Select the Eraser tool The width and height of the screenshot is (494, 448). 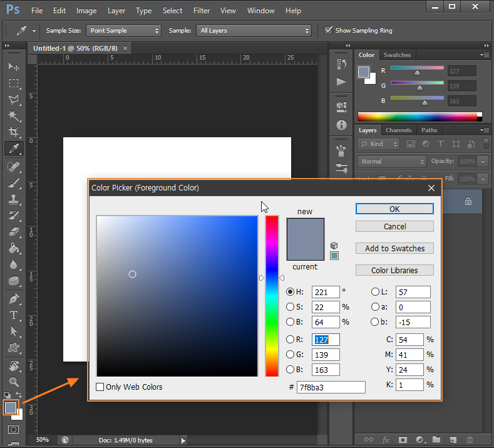coord(14,232)
